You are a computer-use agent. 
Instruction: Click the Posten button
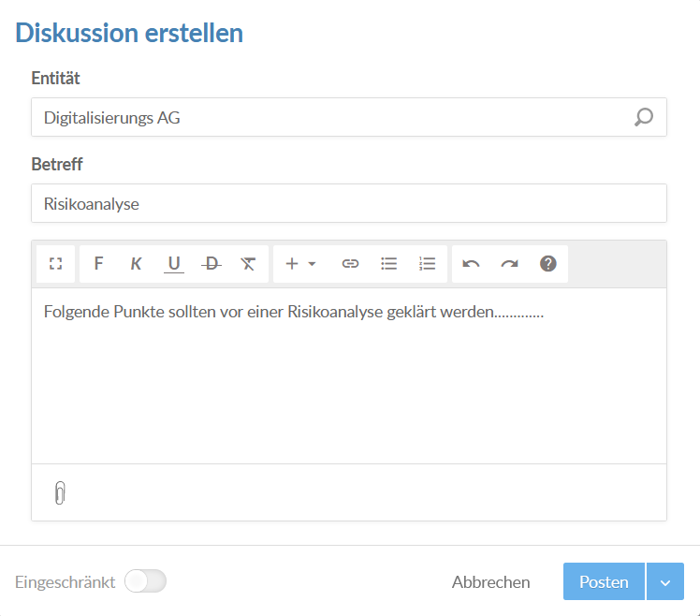604,581
